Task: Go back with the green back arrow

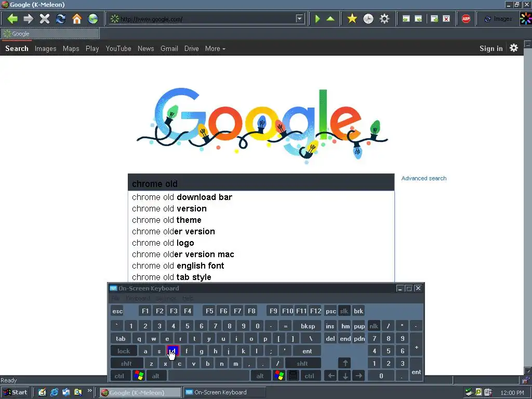Action: [x=12, y=19]
